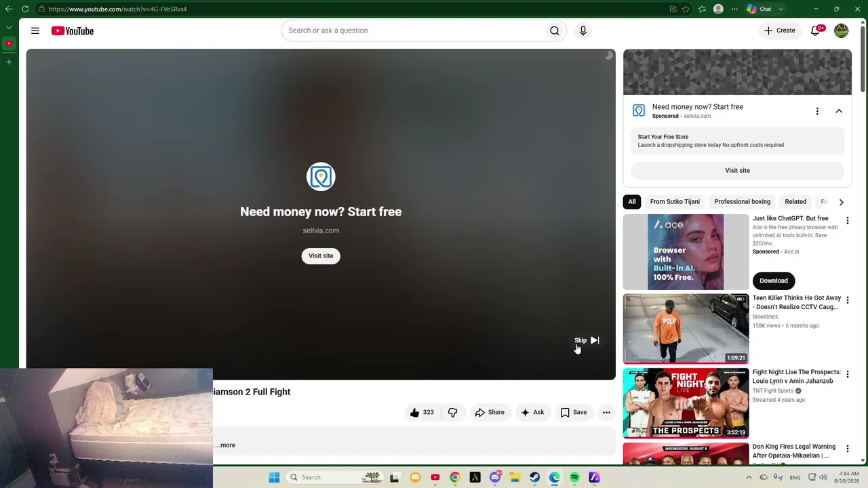Open options for the sellvia sponsored panel
This screenshot has width=868, height=488.
pyautogui.click(x=817, y=111)
